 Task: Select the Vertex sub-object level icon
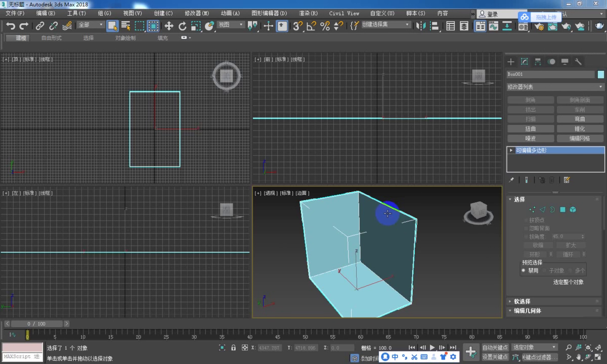(x=532, y=209)
